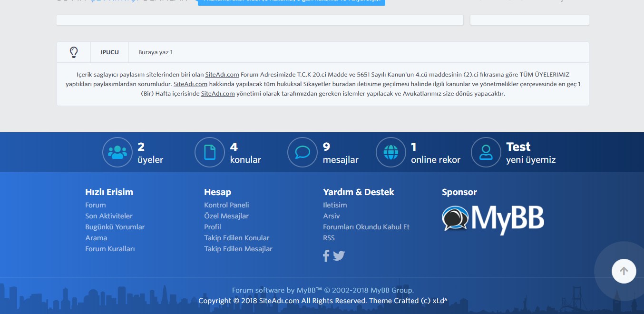The image size is (644, 314).
Task: Click the MyBB sponsor logo
Action: pyautogui.click(x=493, y=219)
